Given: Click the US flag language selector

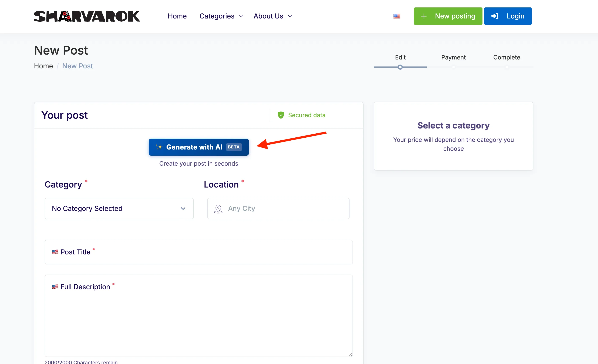Looking at the screenshot, I should 396,16.
